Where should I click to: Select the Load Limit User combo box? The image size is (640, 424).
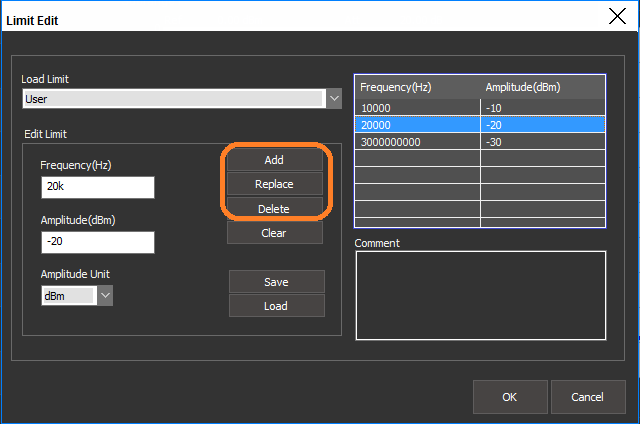[173, 99]
